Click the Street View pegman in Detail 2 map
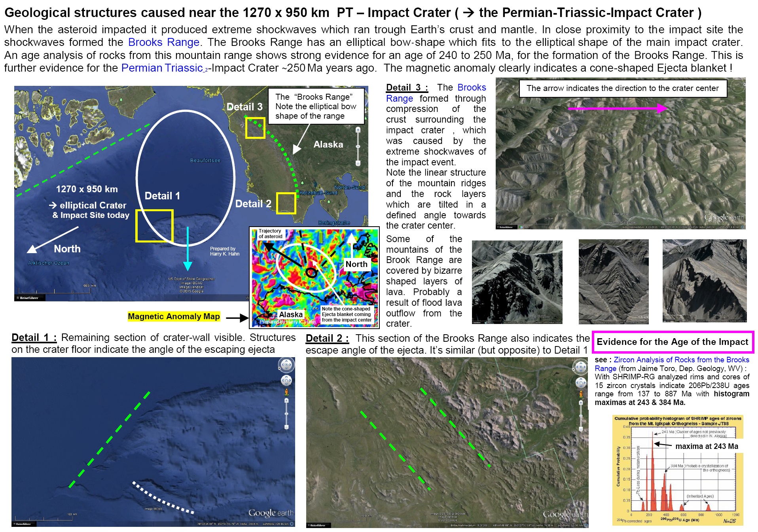Image resolution: width=758 pixels, height=532 pixels. 581,394
